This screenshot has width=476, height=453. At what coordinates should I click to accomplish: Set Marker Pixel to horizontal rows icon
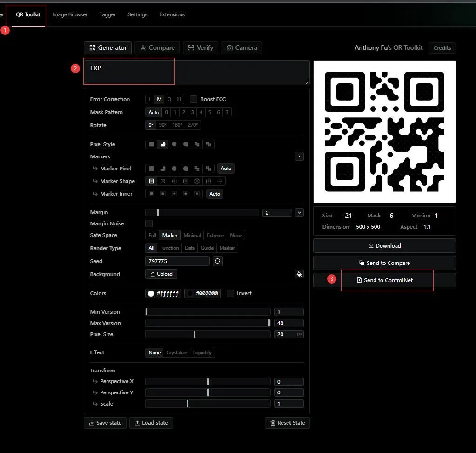coord(197,169)
